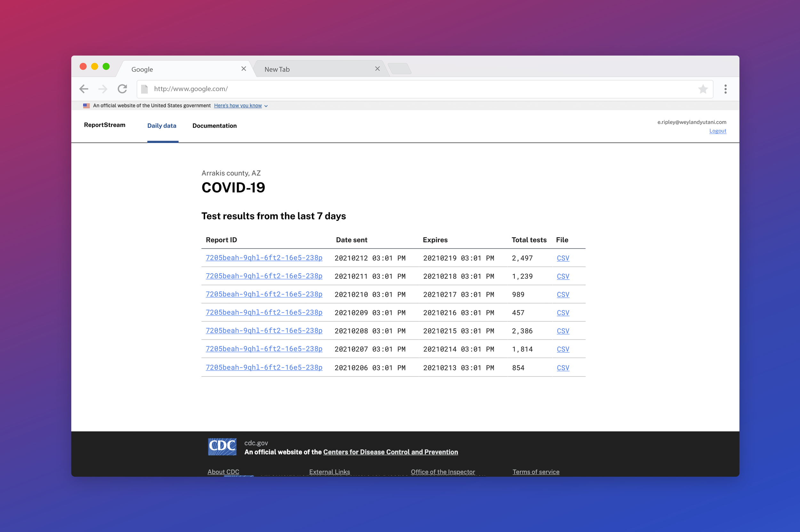800x532 pixels.
Task: Click the page icon in address bar
Action: 144,89
